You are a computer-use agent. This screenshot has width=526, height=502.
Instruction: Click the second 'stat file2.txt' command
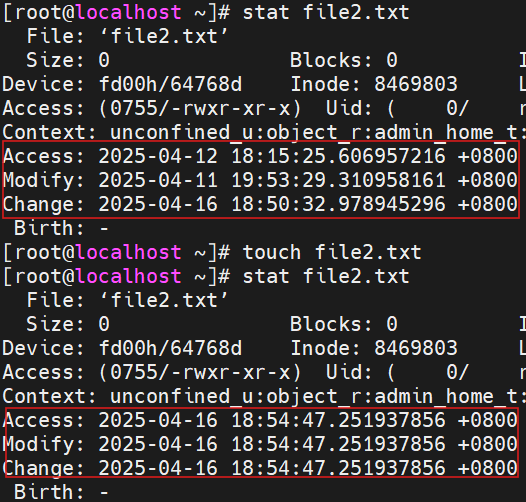[326, 277]
